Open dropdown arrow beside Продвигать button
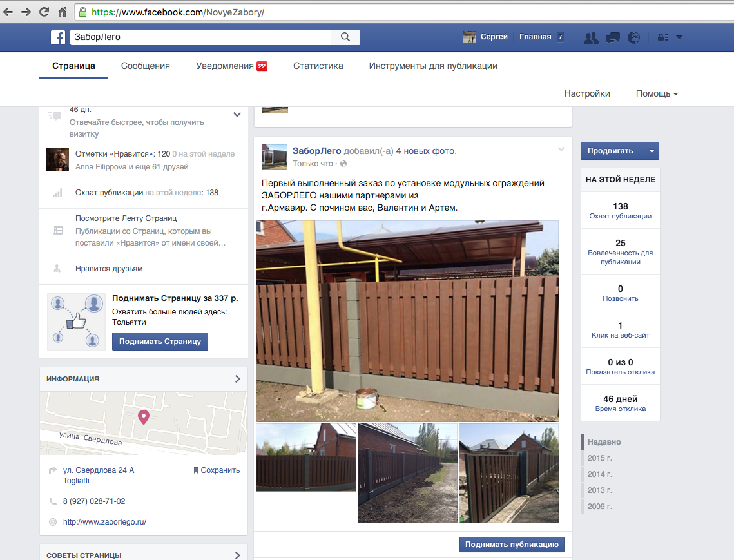 (652, 151)
